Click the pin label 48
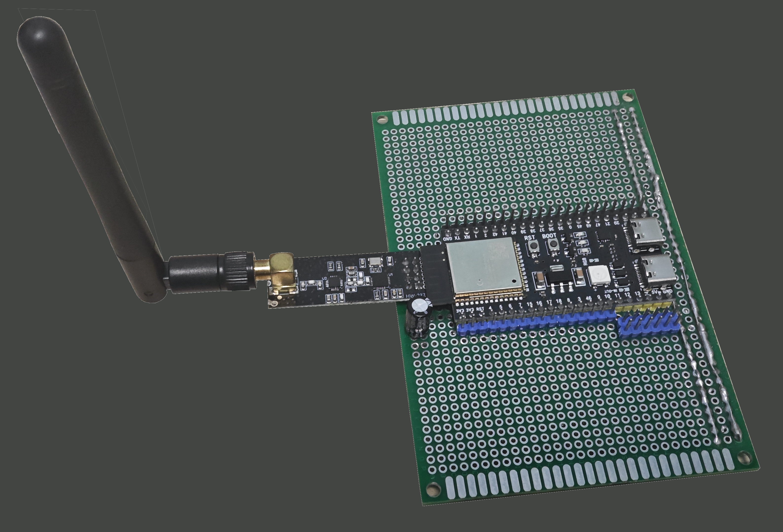Viewport: 783px width, 532px height. point(589,226)
